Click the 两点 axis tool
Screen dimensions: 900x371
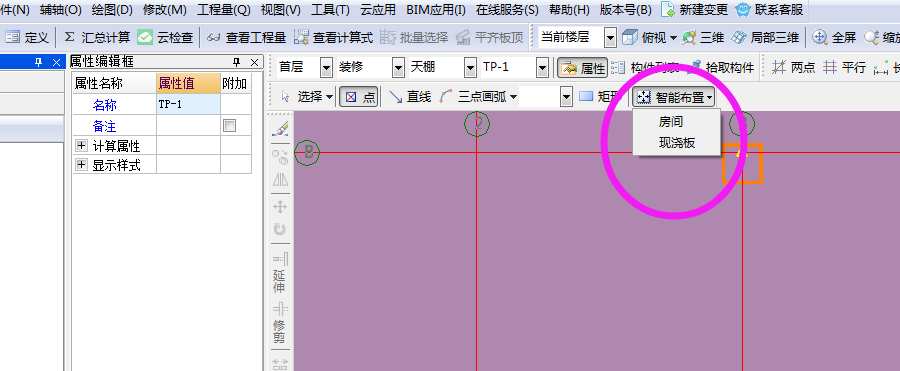click(x=794, y=68)
